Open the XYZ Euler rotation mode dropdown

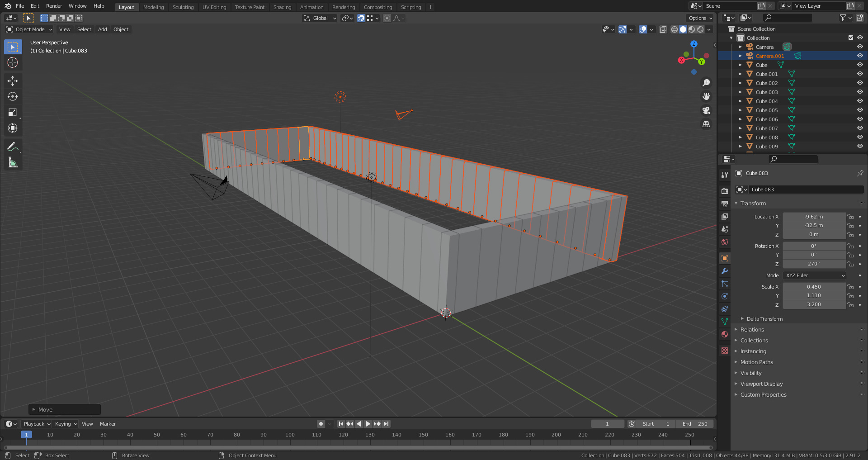click(x=815, y=275)
